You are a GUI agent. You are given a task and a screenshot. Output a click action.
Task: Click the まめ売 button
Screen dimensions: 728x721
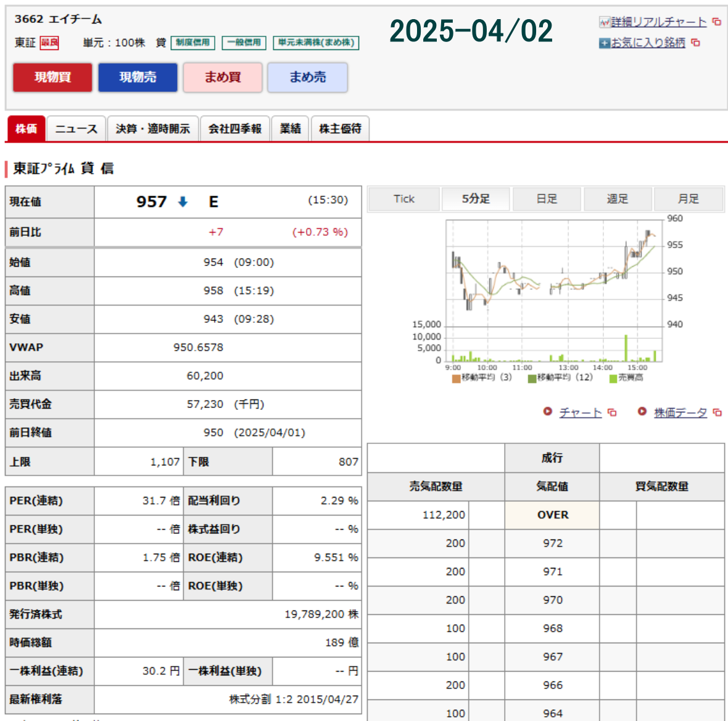[x=308, y=77]
